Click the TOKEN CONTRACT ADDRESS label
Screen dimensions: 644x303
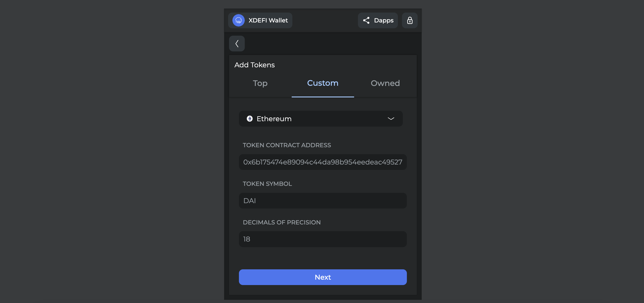coord(287,145)
